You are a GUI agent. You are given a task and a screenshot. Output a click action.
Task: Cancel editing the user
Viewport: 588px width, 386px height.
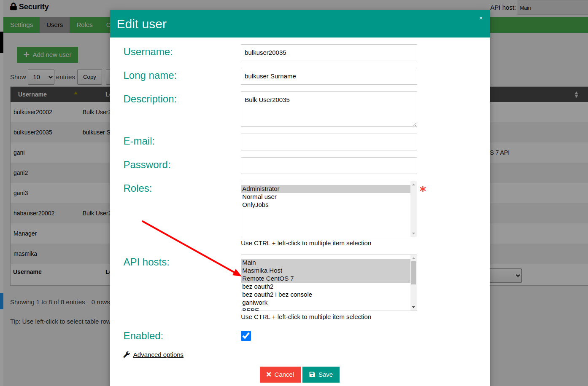[280, 375]
